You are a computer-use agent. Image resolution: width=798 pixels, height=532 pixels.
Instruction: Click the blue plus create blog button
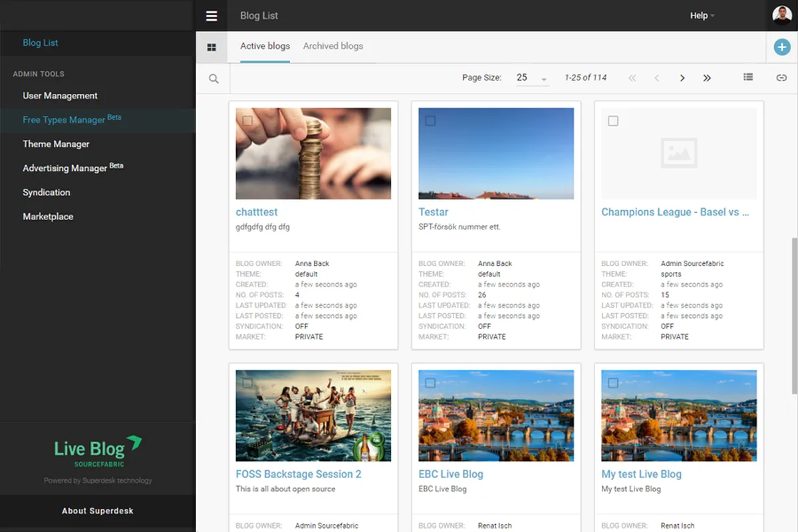(x=781, y=47)
